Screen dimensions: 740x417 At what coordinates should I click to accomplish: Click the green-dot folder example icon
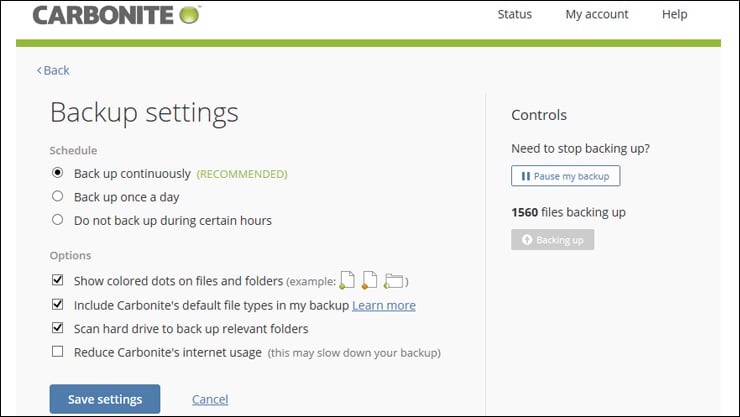click(394, 281)
